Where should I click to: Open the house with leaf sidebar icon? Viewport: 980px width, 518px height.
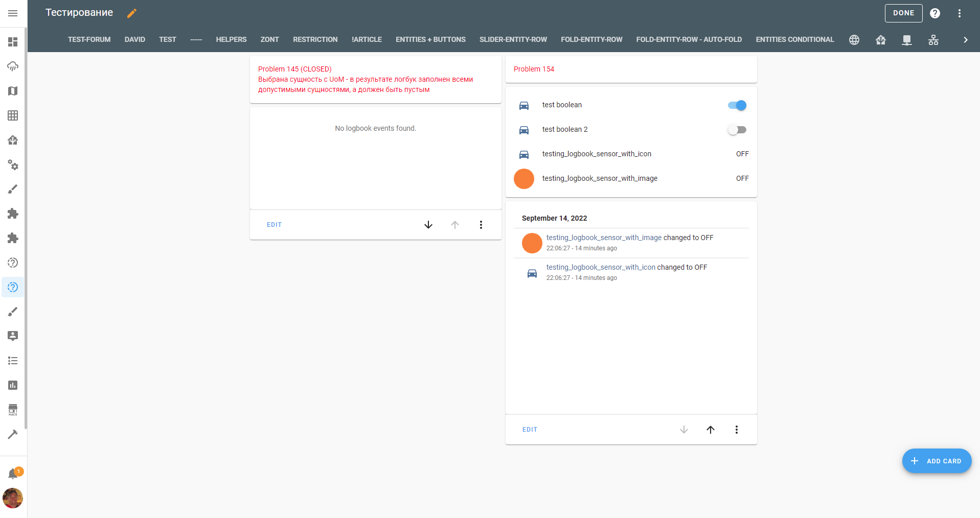point(13,140)
